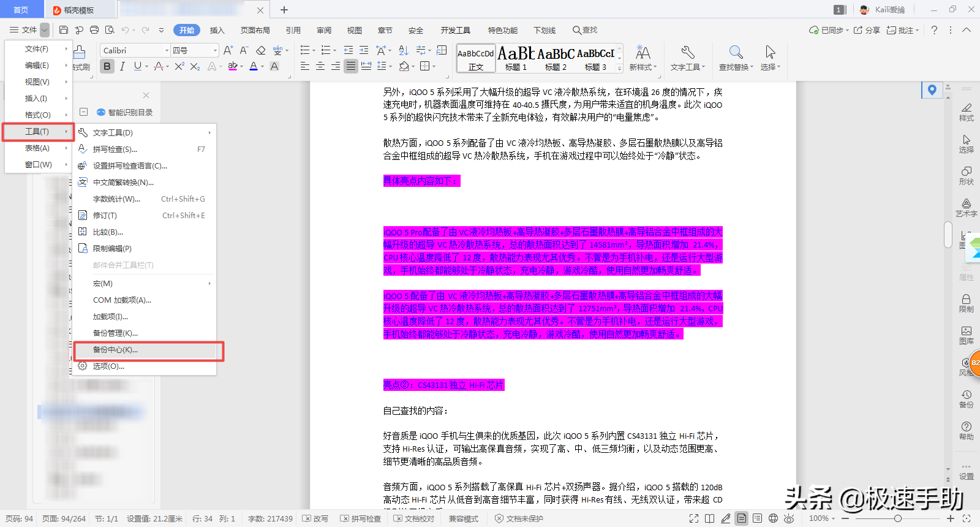Screen dimensions: 980x527
Task: Open Backup panel in right sidebar
Action: pos(967,398)
